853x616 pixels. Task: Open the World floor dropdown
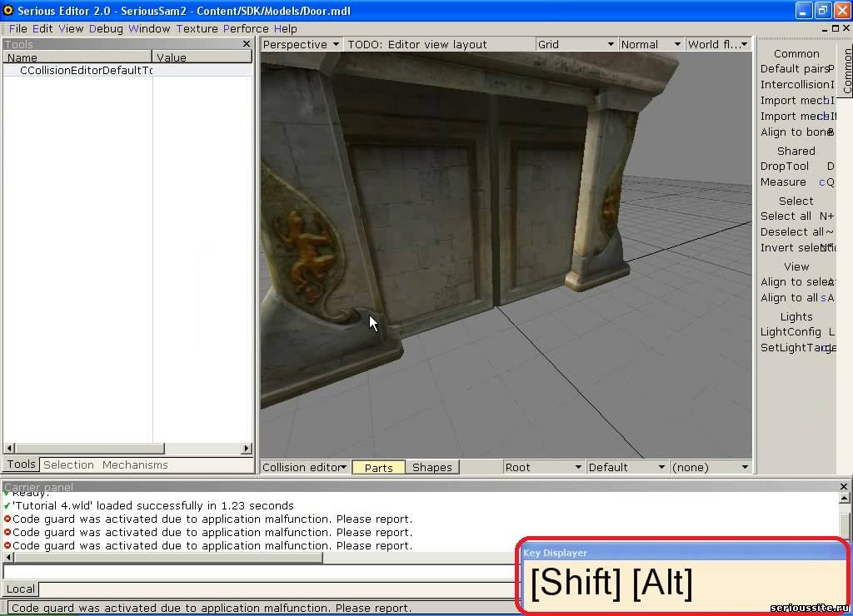click(718, 45)
